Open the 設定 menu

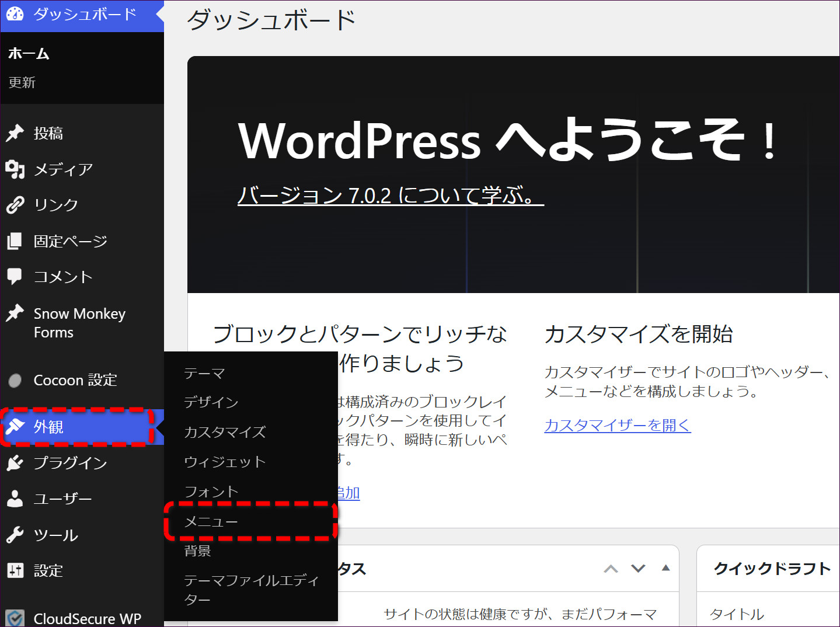pyautogui.click(x=82, y=570)
